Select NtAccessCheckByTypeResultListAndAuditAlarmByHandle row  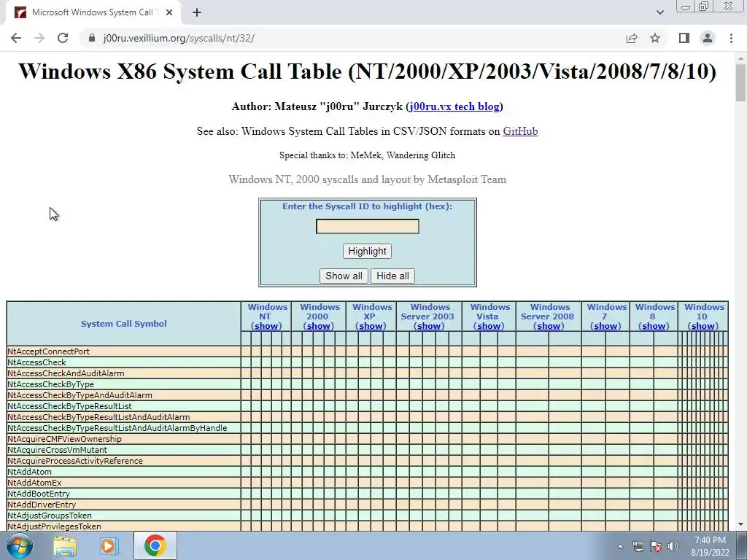[368, 428]
